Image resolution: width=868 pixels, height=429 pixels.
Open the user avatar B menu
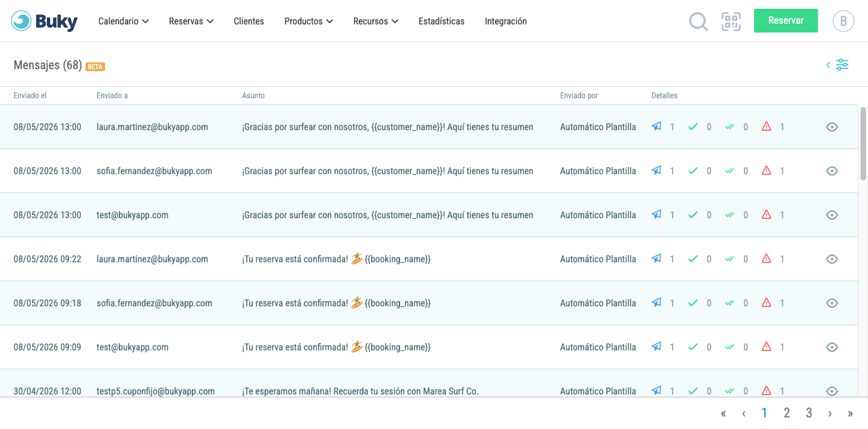(x=843, y=21)
